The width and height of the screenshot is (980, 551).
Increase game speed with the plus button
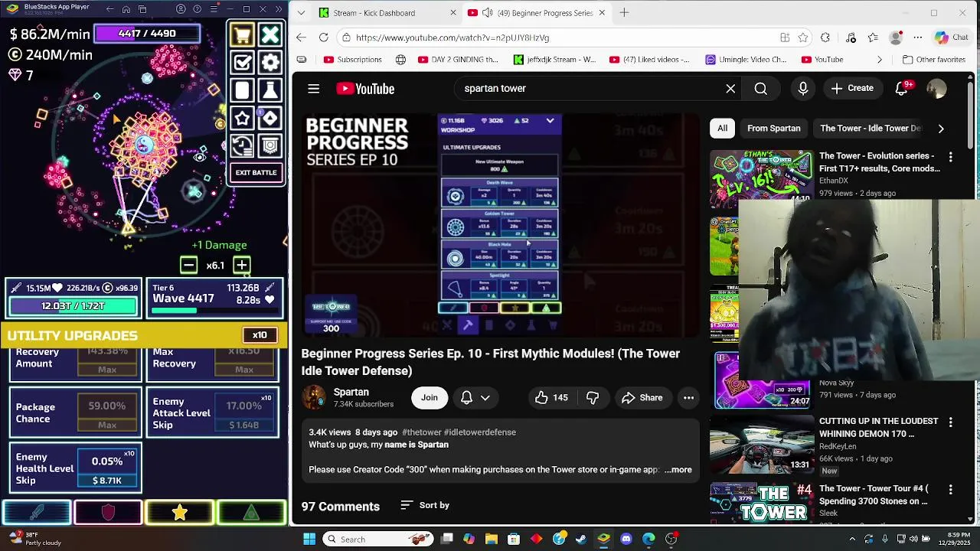click(241, 266)
